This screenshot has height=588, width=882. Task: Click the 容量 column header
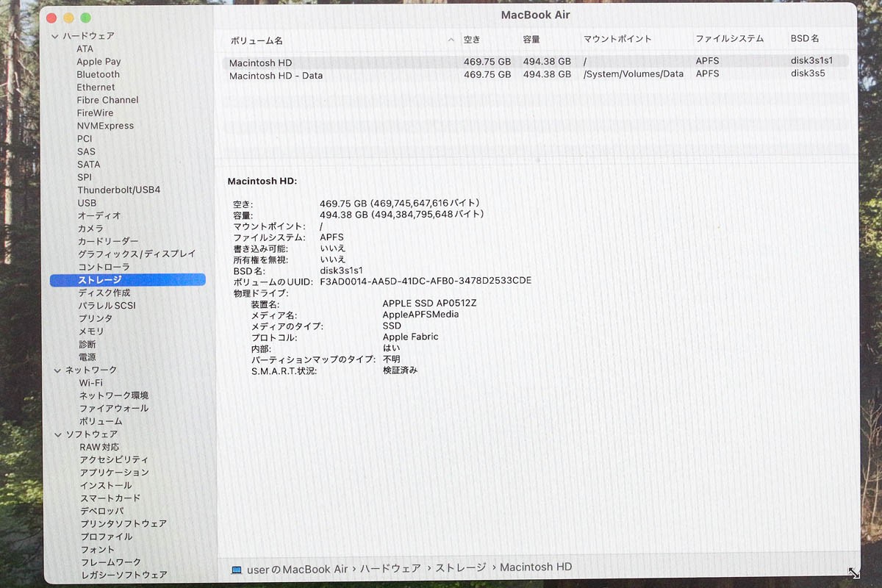click(531, 40)
